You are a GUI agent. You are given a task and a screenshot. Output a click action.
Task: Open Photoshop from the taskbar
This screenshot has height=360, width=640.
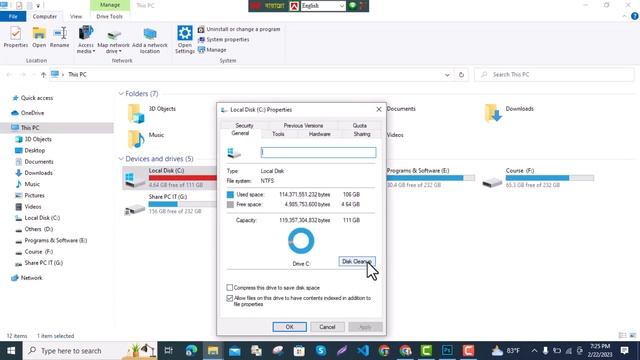point(447,351)
